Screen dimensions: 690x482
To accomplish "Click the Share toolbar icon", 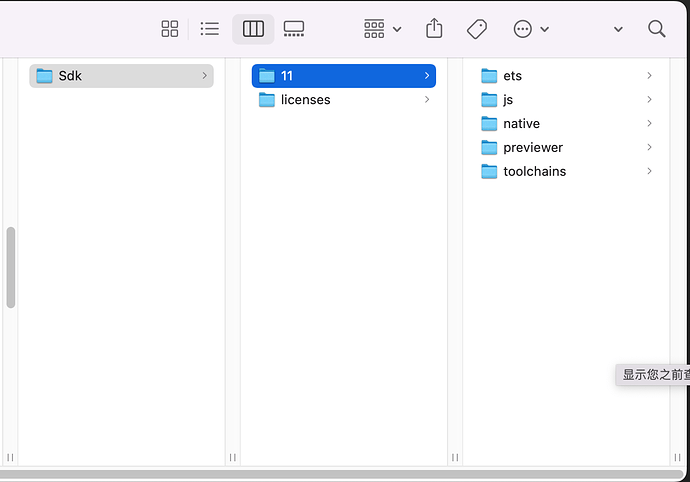I will [x=434, y=28].
